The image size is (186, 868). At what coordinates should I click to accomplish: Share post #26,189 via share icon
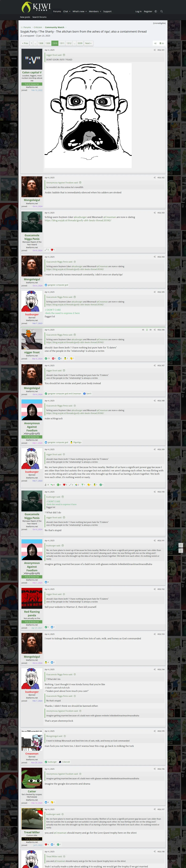point(155,449)
